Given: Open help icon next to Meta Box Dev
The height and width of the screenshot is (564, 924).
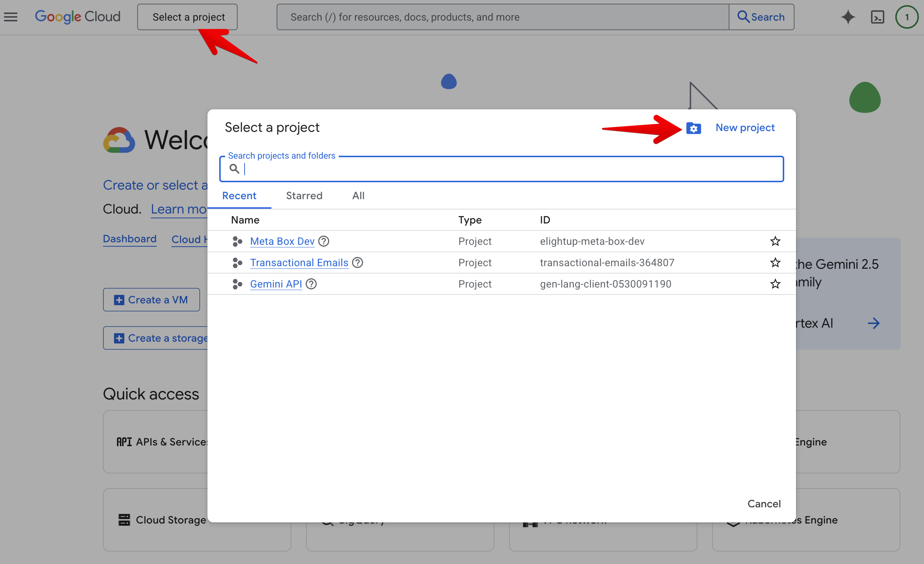Looking at the screenshot, I should [324, 241].
